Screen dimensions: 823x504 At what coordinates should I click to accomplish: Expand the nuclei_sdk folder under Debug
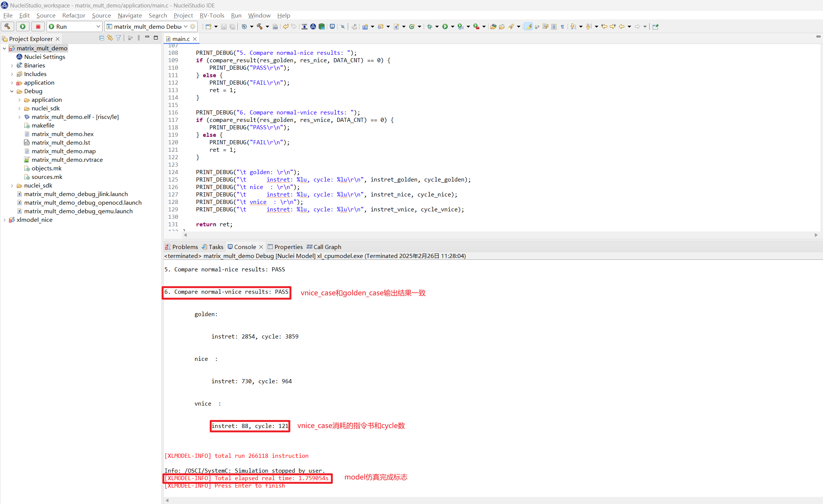(19, 108)
